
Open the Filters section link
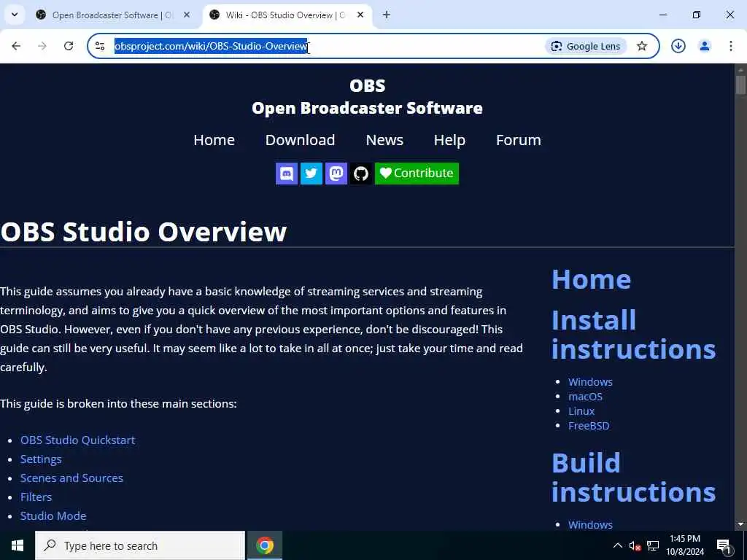pyautogui.click(x=36, y=497)
